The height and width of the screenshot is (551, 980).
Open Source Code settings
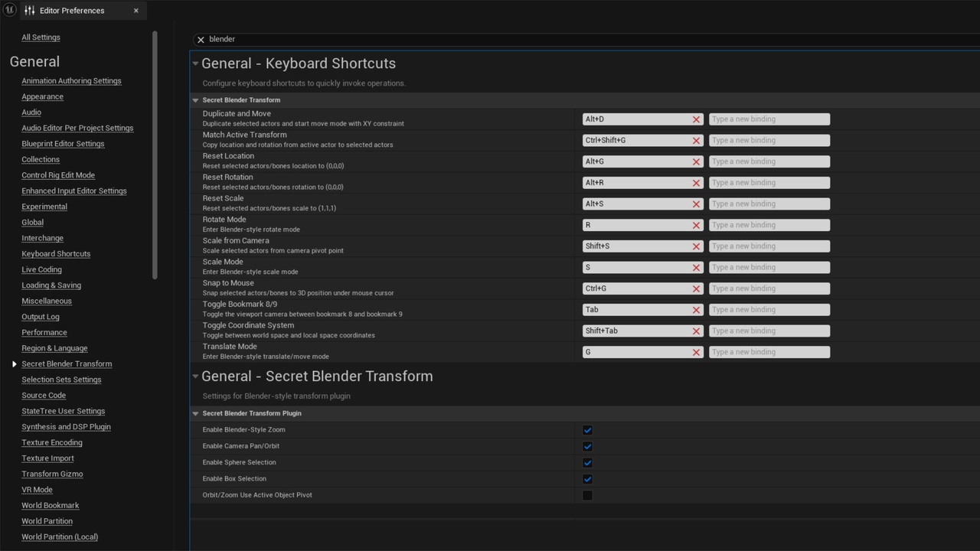coord(44,396)
